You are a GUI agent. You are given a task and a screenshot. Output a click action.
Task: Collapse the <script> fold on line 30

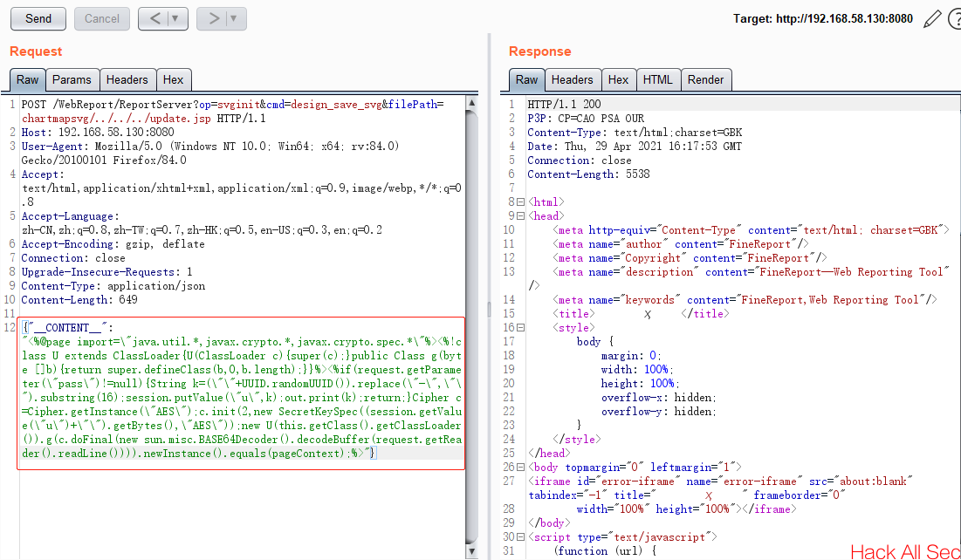pyautogui.click(x=521, y=537)
